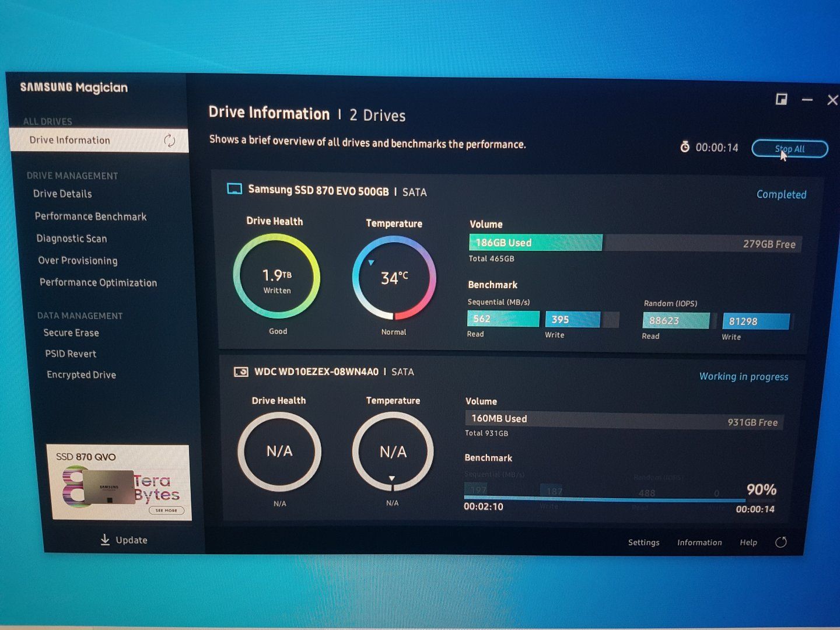Click the 90% progress value
This screenshot has height=630, width=840.
[x=762, y=489]
